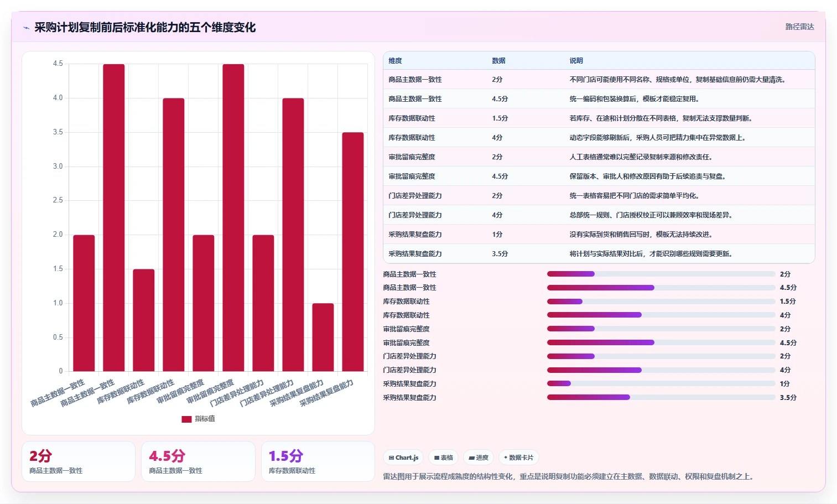The width and height of the screenshot is (837, 504).
Task: Click the 门店差异处理能力 chart bar at 4.0
Action: (x=293, y=235)
